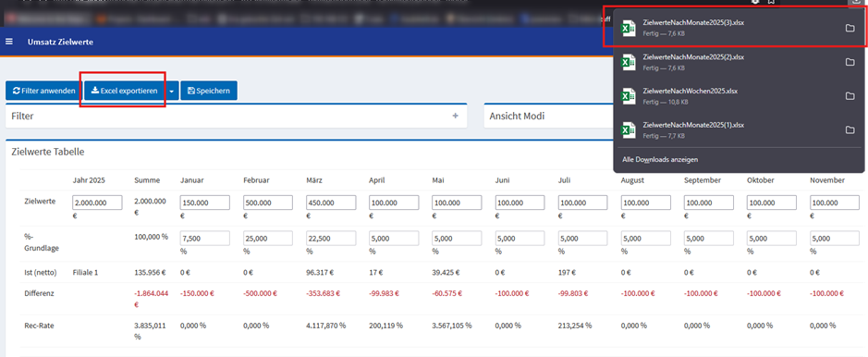The height and width of the screenshot is (357, 868).
Task: Edit Mai Zielwerte field
Action: click(x=458, y=203)
